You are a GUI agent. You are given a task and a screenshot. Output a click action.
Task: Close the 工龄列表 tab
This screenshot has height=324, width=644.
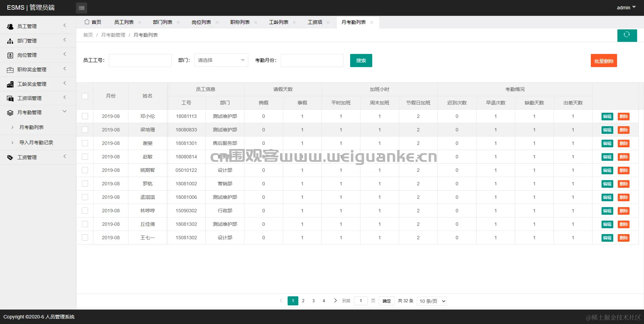(294, 22)
